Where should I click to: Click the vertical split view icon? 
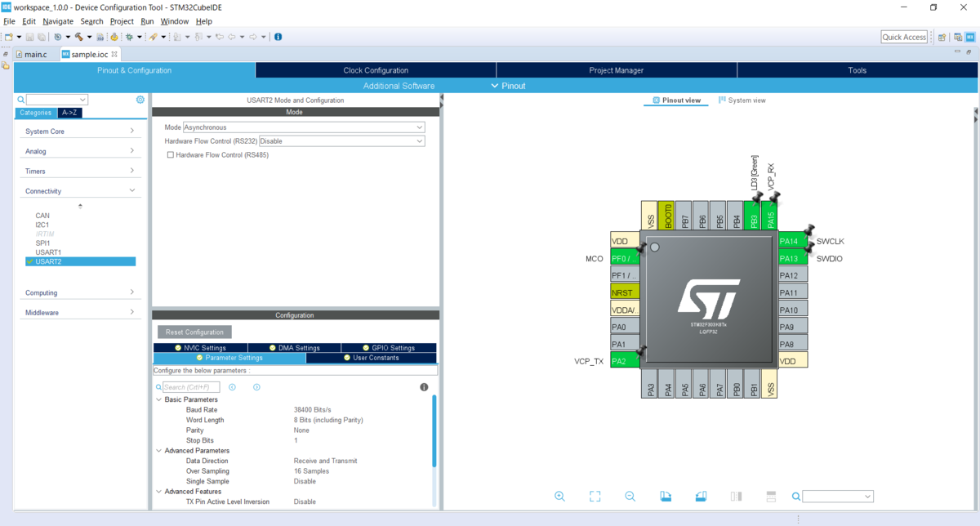(x=736, y=497)
